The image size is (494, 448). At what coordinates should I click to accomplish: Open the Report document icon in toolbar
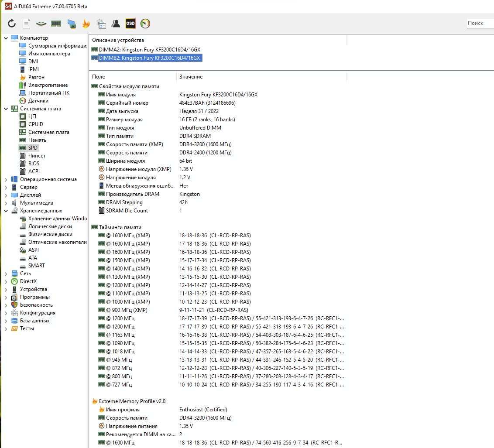(27, 23)
